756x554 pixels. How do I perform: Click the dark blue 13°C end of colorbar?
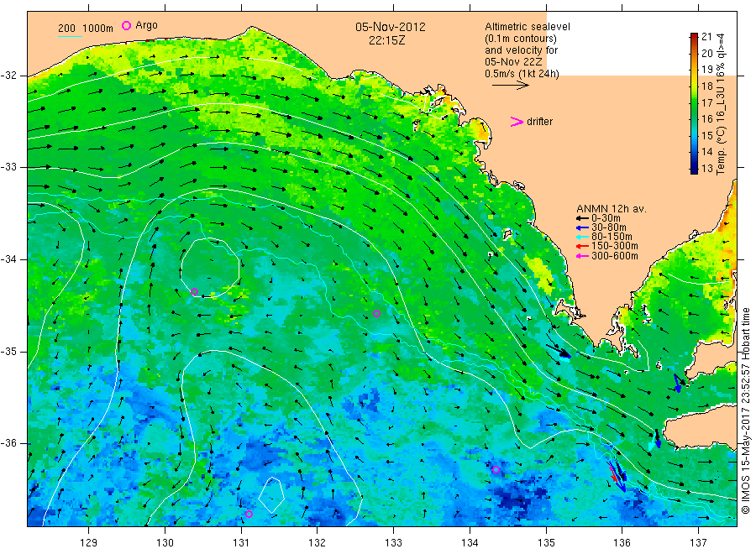pos(695,169)
